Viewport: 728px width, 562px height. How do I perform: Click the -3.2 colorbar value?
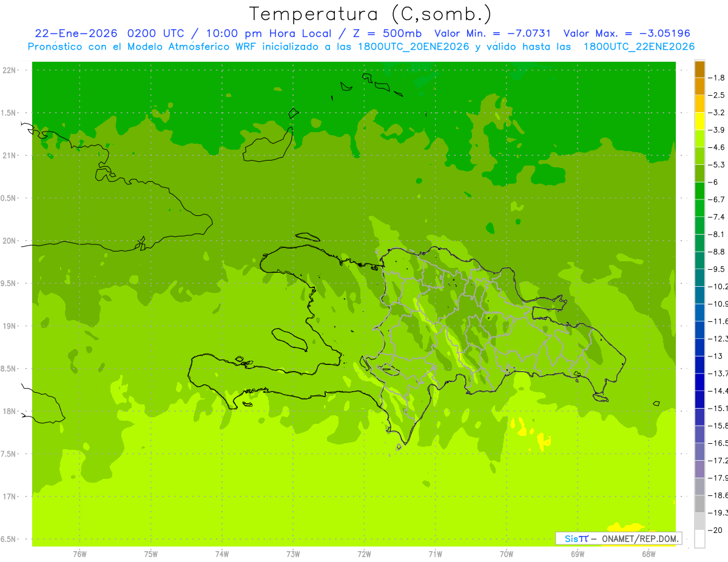(x=717, y=112)
